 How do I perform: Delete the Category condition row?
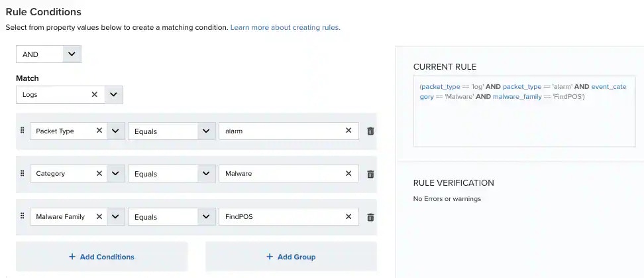(370, 174)
